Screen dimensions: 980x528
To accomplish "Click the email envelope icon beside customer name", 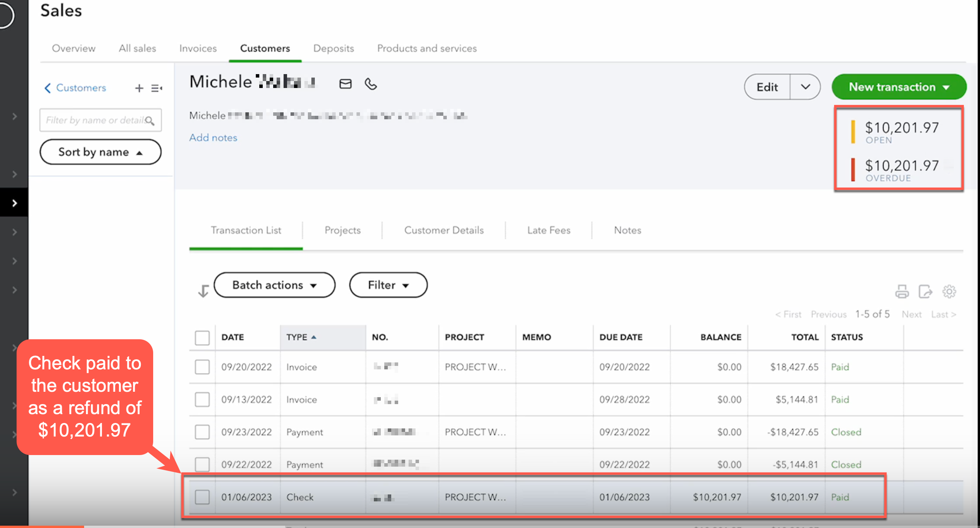I will (x=345, y=84).
